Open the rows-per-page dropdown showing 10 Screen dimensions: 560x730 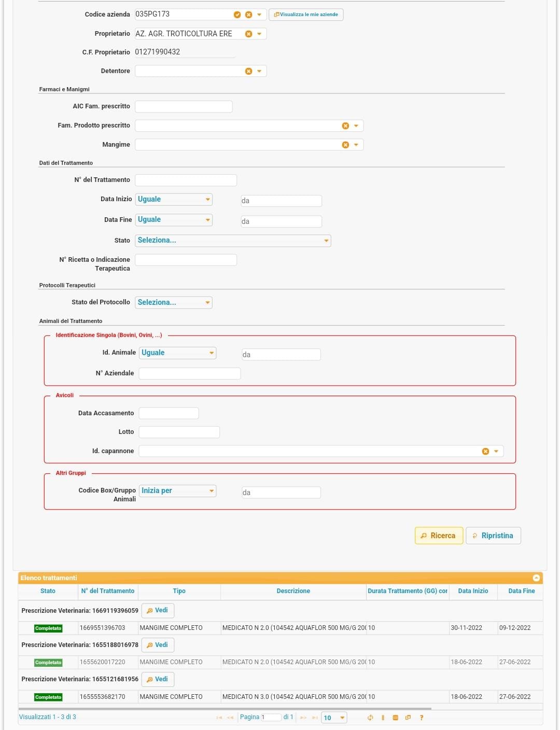334,718
